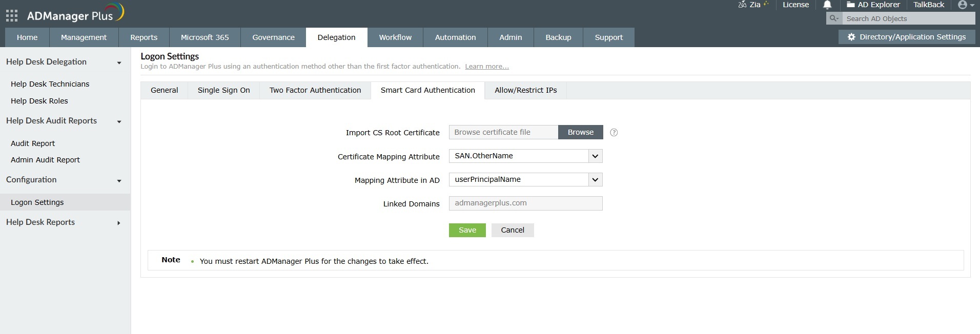Open the Workflow tab
The width and height of the screenshot is (980, 334).
pos(395,37)
